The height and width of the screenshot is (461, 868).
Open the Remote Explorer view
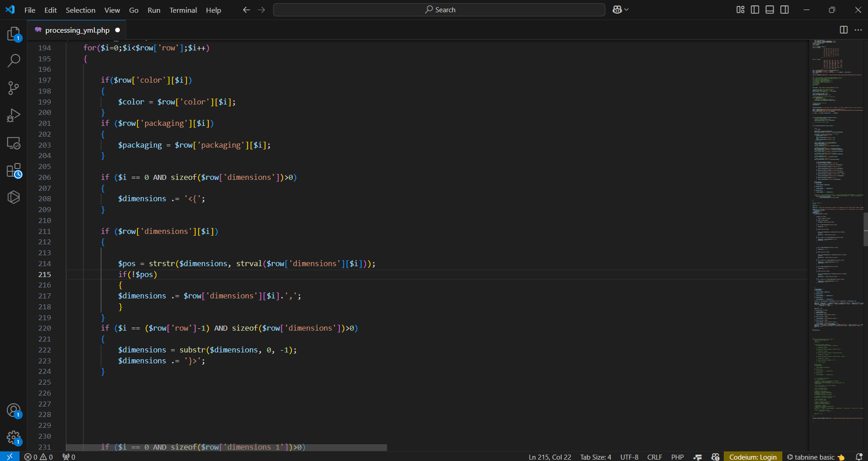pos(14,143)
